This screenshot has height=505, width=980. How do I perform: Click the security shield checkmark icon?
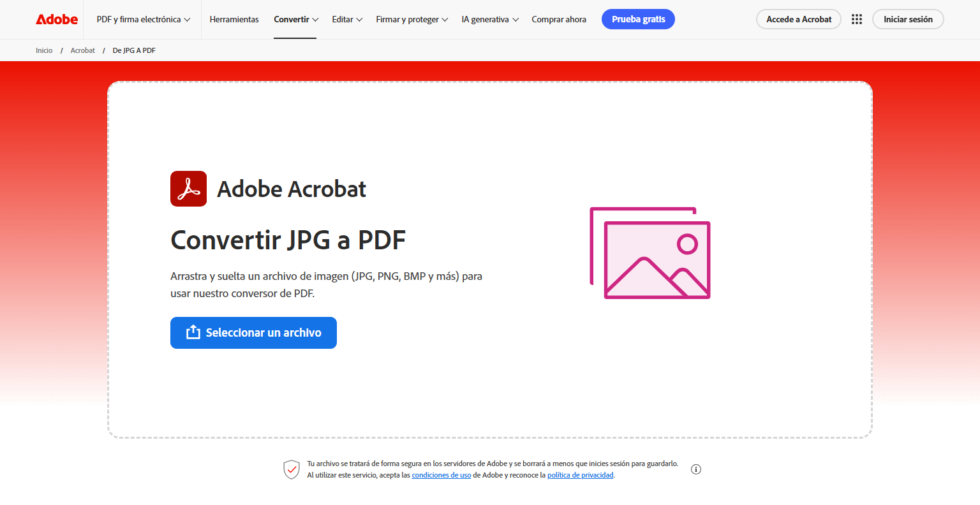[x=292, y=469]
